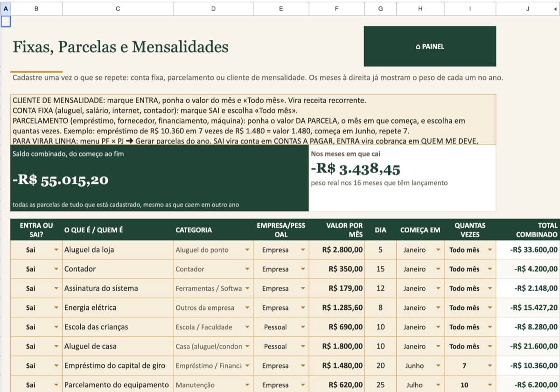The width and height of the screenshot is (560, 392).
Task: Click the Aluguel de casa cell
Action: (x=118, y=347)
